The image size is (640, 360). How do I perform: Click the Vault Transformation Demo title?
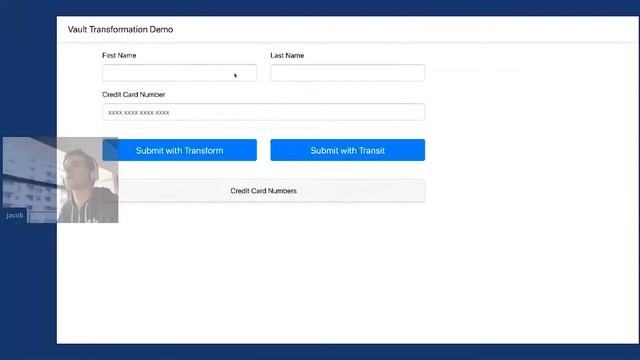pyautogui.click(x=120, y=29)
